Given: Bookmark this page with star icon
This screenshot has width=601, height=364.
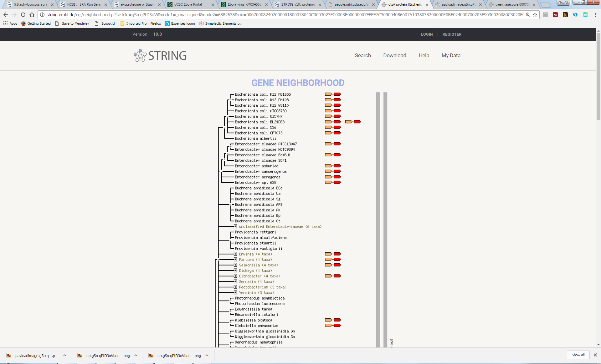Looking at the screenshot, I should 535,15.
